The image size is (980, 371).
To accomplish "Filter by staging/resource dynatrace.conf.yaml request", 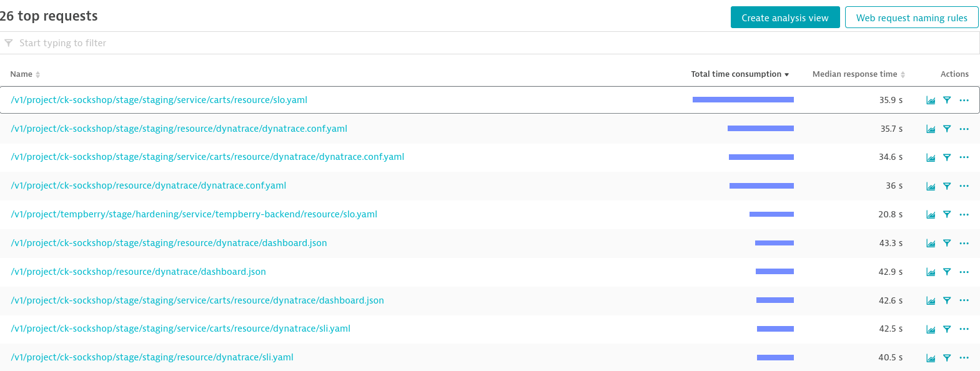I will (x=947, y=129).
